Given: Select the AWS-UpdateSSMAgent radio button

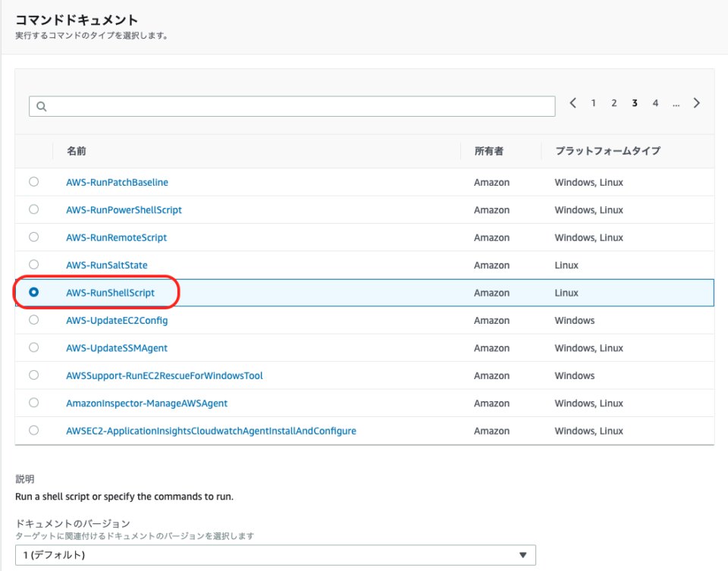Looking at the screenshot, I should coord(33,347).
